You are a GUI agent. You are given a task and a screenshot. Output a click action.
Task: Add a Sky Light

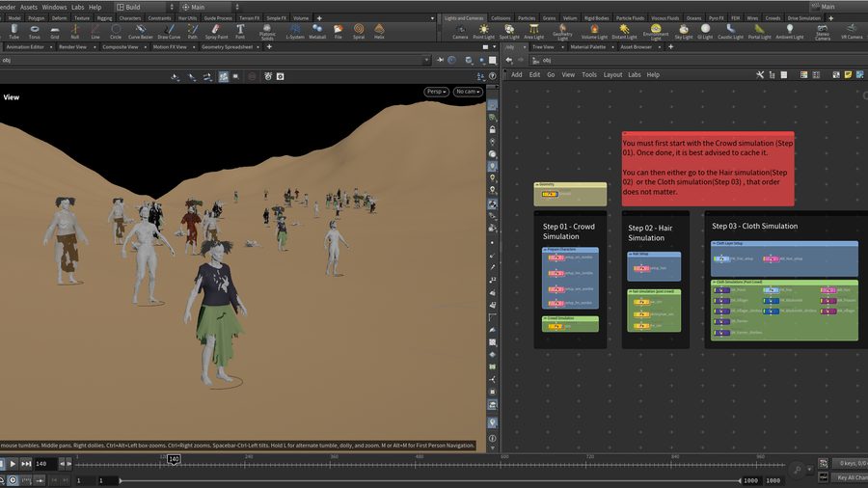(x=684, y=31)
